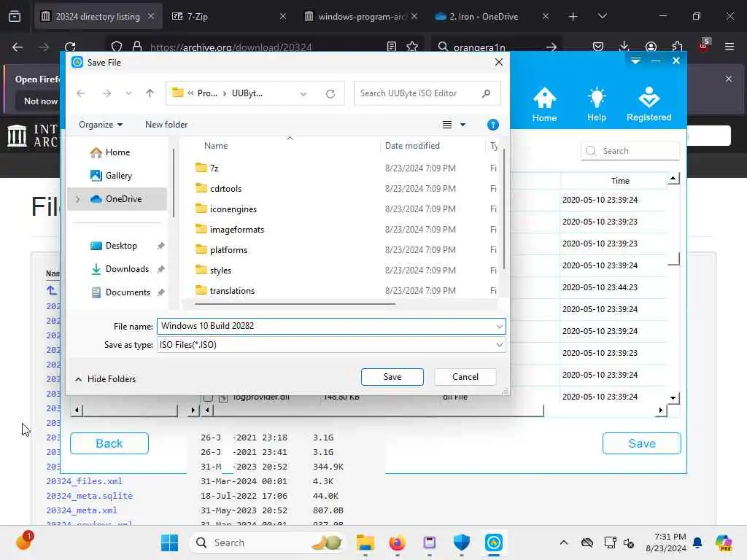Change view layout in Save dialog
Viewport: 747px width, 560px height.
(x=447, y=125)
